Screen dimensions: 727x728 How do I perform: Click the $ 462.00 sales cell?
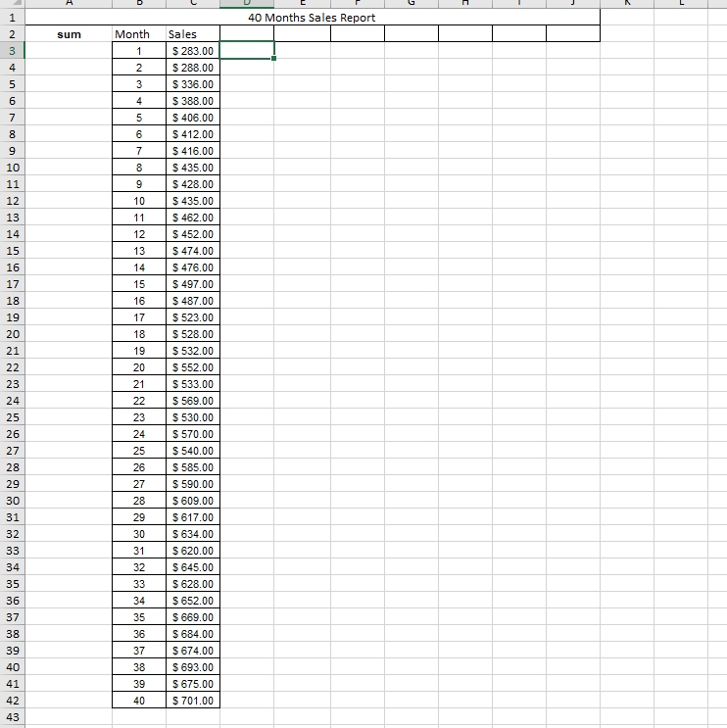tap(193, 218)
